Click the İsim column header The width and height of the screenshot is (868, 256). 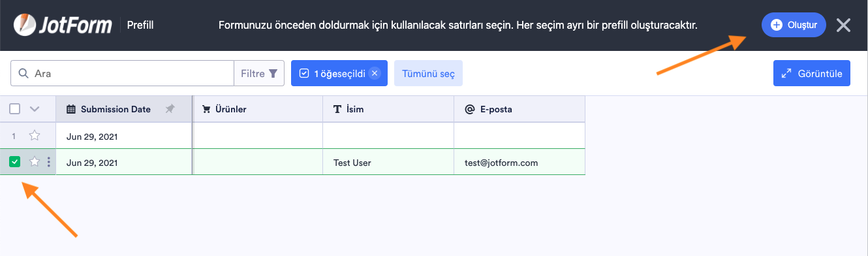[388, 109]
